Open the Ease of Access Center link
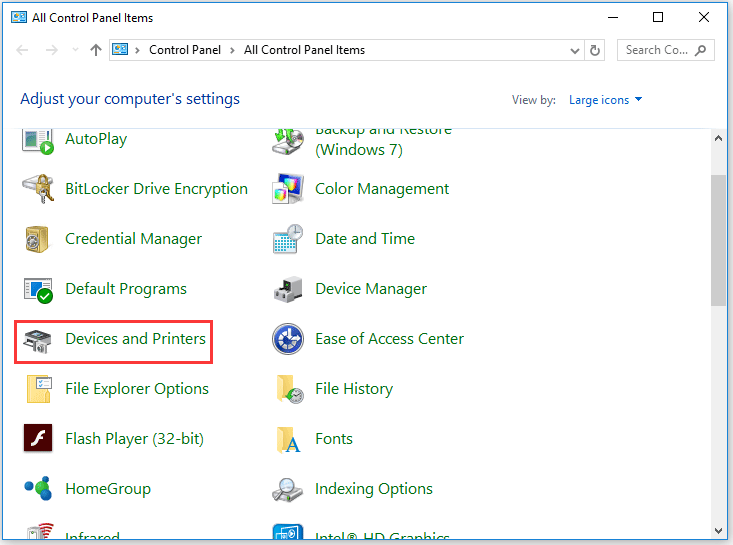The height and width of the screenshot is (545, 733). (x=389, y=339)
